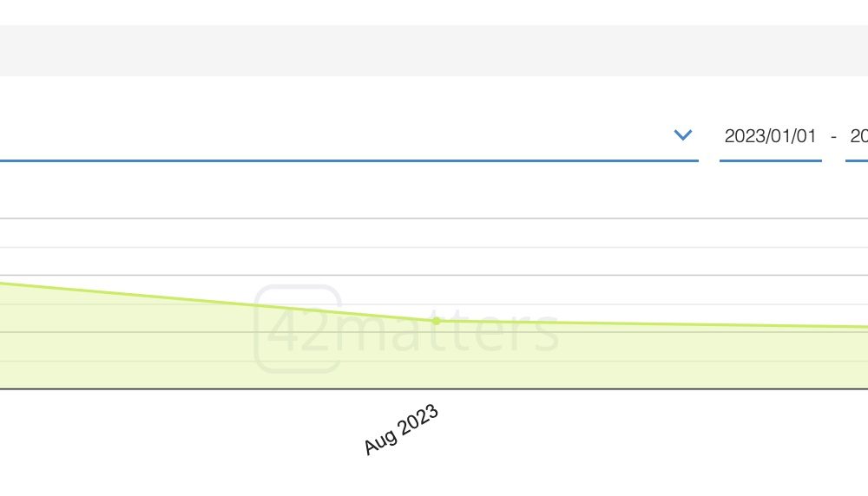Click the end date field beginning with 20
This screenshot has width=868, height=496.
tap(857, 136)
